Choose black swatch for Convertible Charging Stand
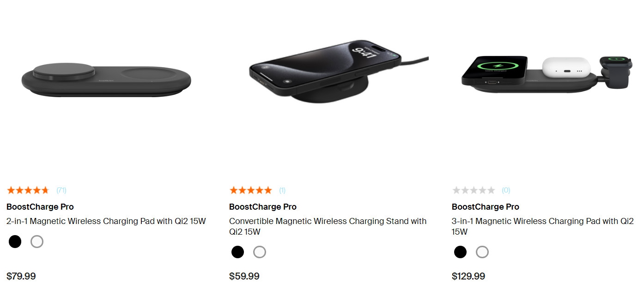Viewport: 644px width, 286px height. tap(237, 252)
